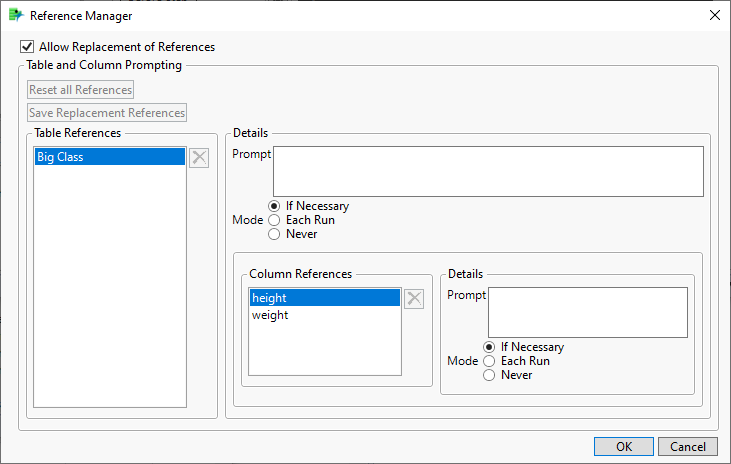Set column mode to Never
Image resolution: width=731 pixels, height=464 pixels.
[x=490, y=375]
